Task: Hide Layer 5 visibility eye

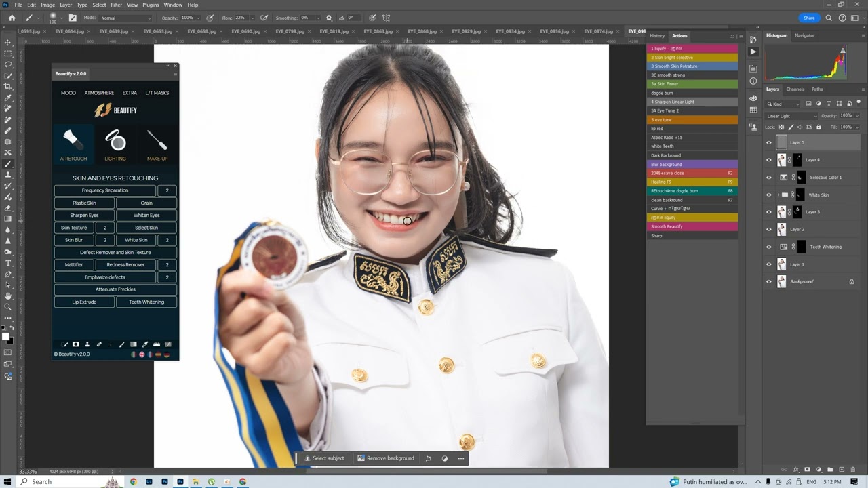Action: pos(769,142)
